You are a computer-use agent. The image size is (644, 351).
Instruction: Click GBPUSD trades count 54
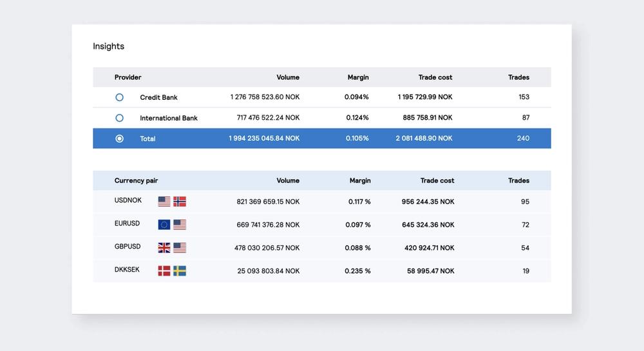point(526,247)
